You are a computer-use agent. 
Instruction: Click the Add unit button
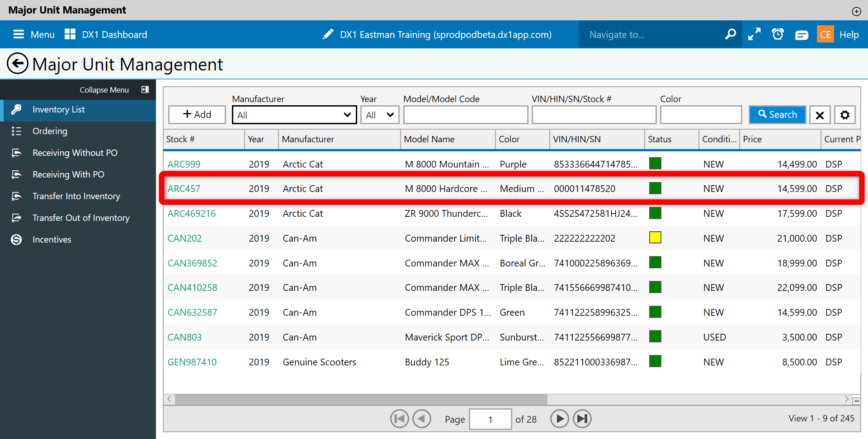point(197,115)
